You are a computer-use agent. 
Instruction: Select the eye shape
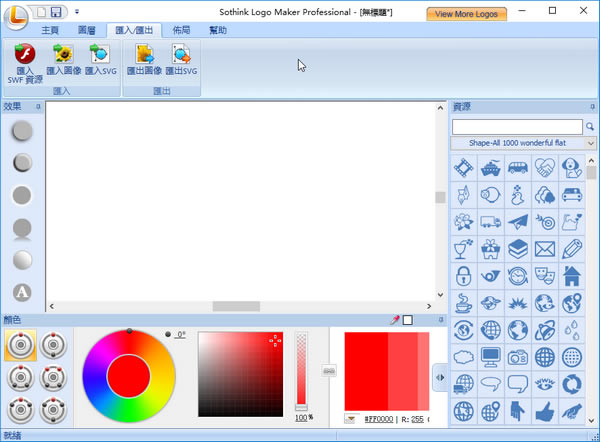click(x=545, y=385)
